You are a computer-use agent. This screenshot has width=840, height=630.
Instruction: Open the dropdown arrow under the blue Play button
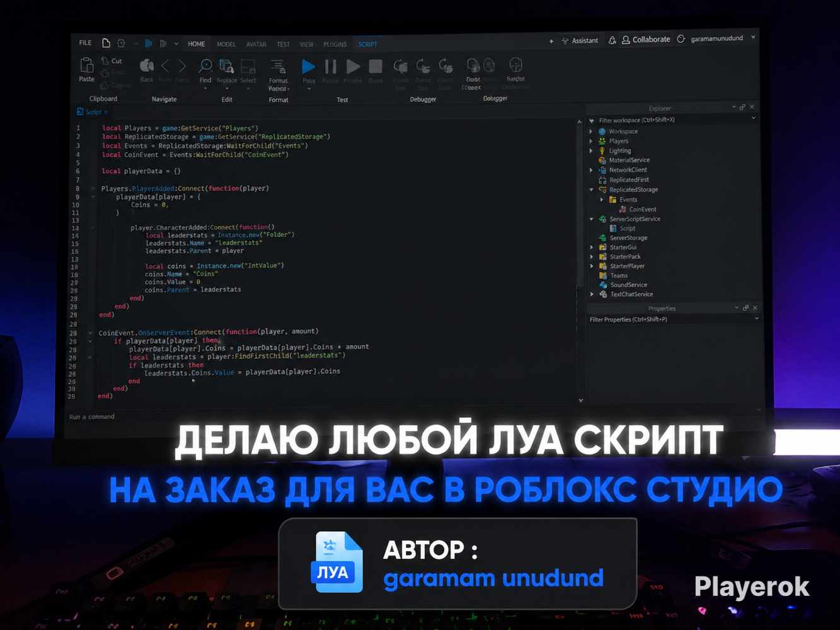pos(309,89)
